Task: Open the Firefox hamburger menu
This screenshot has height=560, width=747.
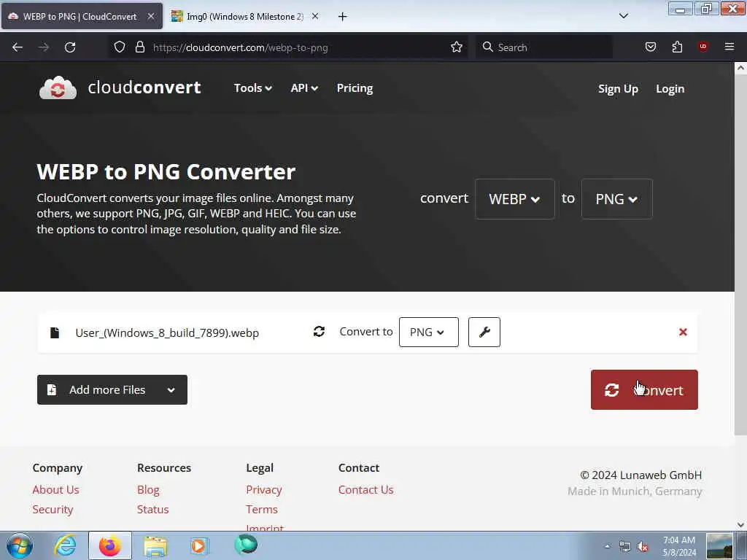Action: point(729,47)
